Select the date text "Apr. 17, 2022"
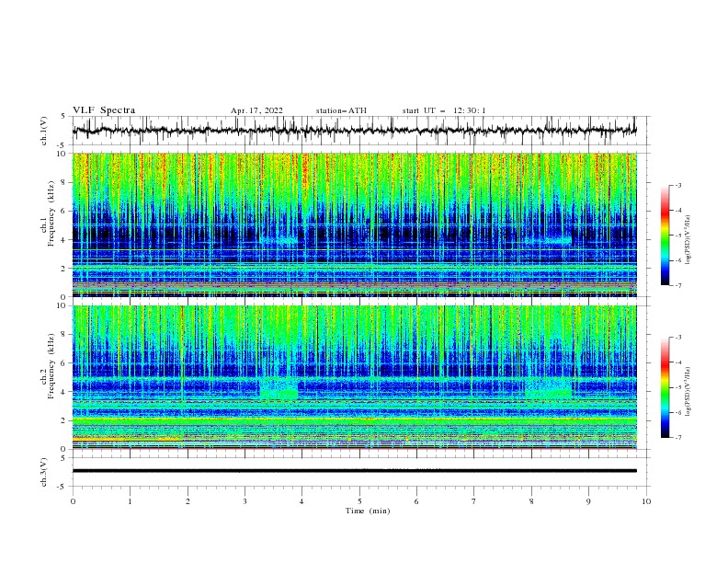Viewport: 728px width, 563px height. coord(256,110)
